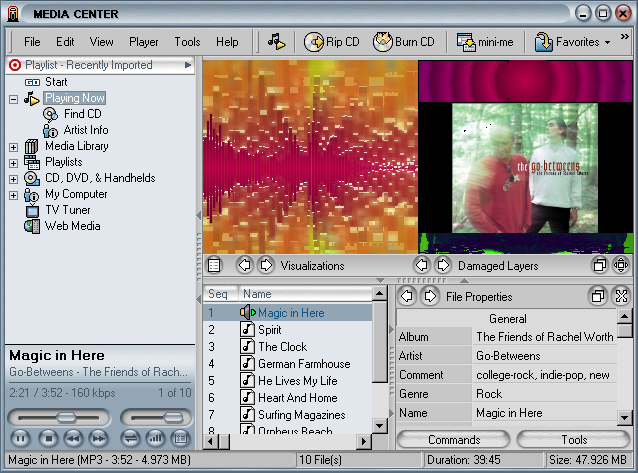Switch to mini-me mode
This screenshot has width=638, height=473.
pyautogui.click(x=485, y=42)
